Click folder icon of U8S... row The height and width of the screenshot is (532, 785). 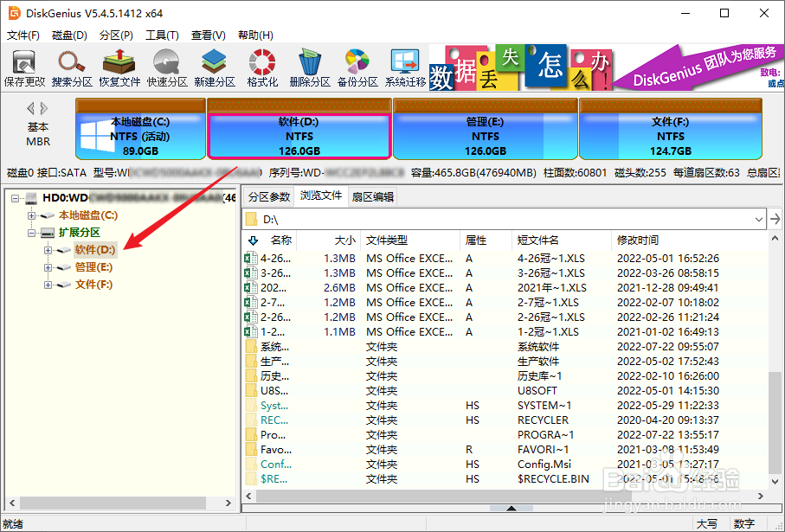[251, 390]
